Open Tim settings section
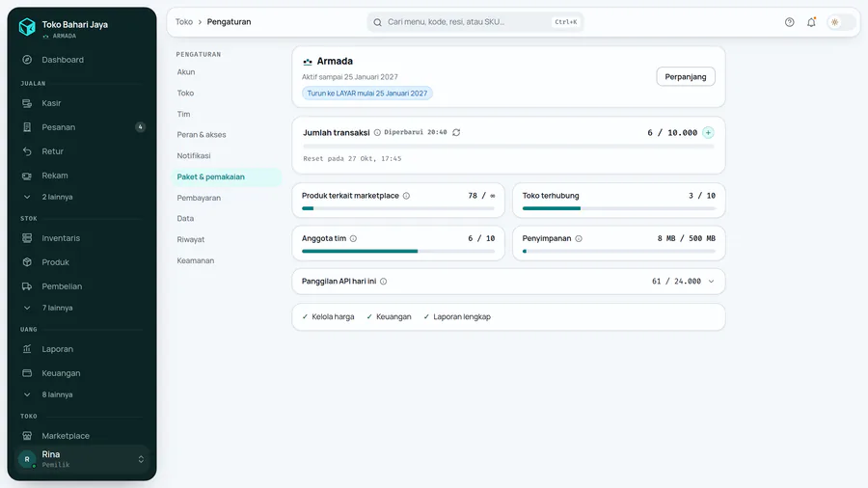Screen dimensions: 868x488 (x=227, y=114)
